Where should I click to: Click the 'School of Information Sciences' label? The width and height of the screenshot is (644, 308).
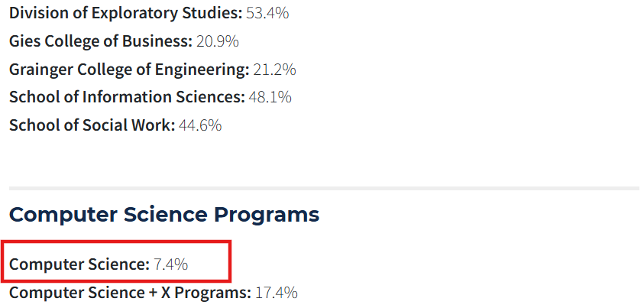[127, 97]
